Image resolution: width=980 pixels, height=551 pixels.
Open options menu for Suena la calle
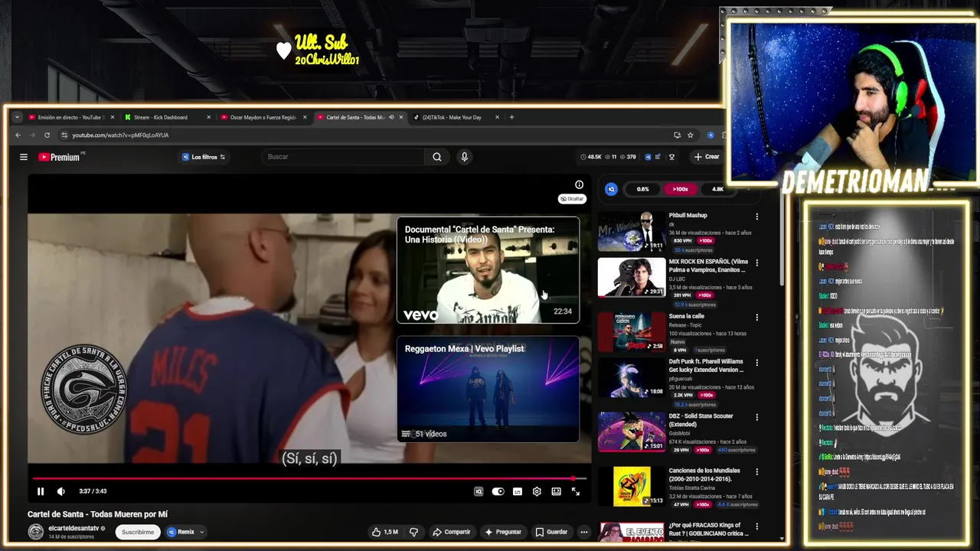(757, 317)
